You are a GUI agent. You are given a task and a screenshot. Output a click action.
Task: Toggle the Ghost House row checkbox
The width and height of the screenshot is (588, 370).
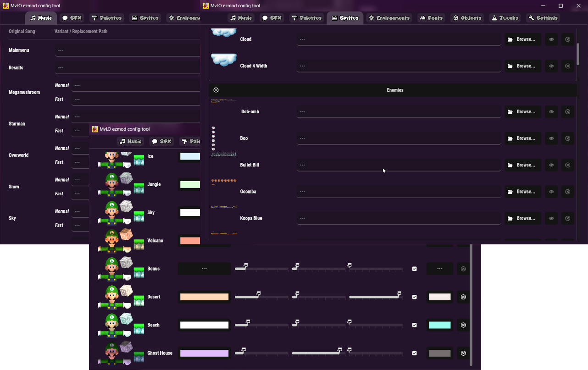tap(415, 353)
